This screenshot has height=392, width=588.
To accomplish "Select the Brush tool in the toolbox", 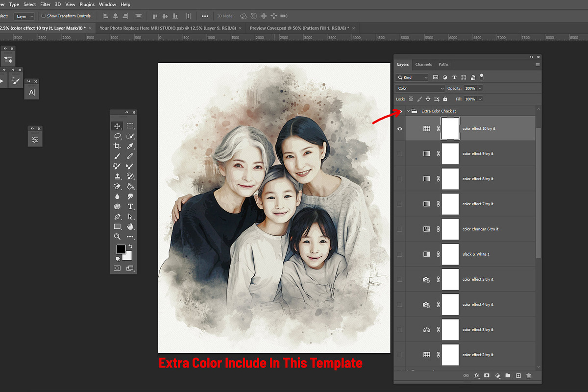I will tap(117, 156).
